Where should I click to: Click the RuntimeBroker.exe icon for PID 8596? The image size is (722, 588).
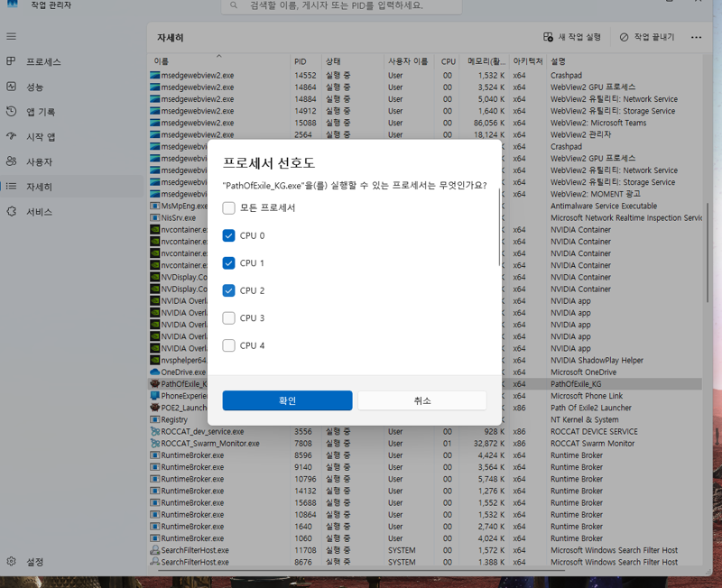coord(154,455)
